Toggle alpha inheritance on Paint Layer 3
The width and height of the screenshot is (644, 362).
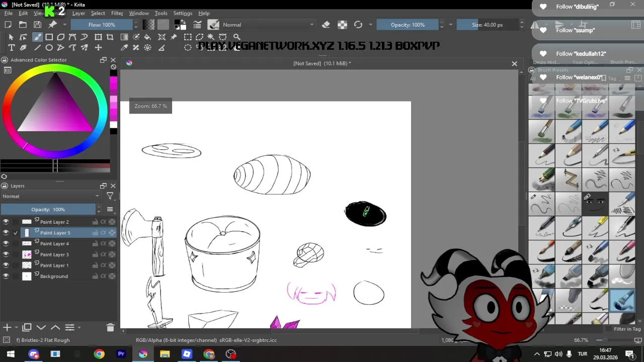103,254
